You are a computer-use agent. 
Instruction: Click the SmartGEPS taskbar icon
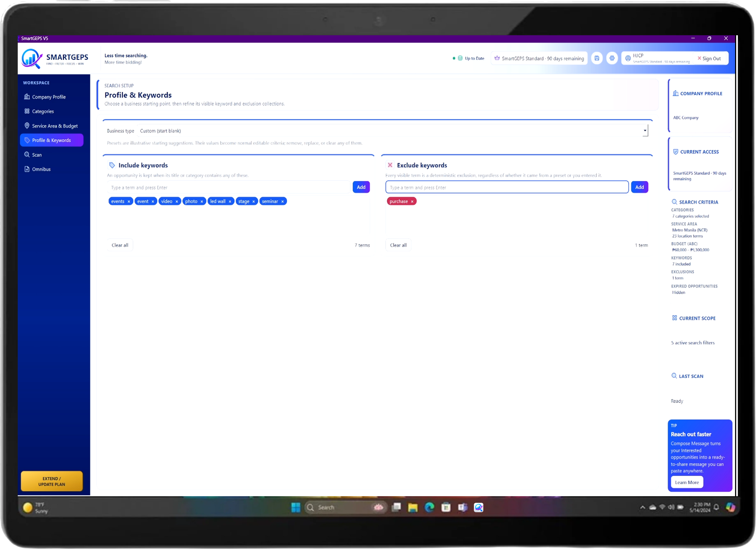[478, 507]
